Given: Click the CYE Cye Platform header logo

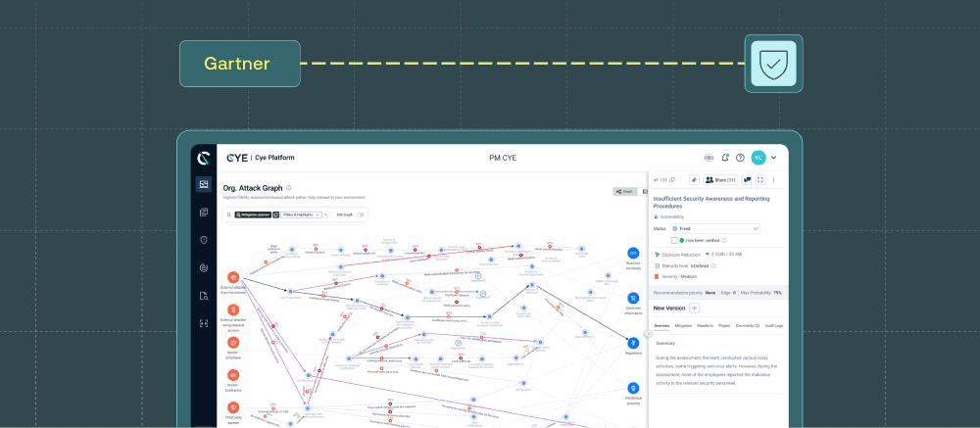Looking at the screenshot, I should click(x=260, y=158).
